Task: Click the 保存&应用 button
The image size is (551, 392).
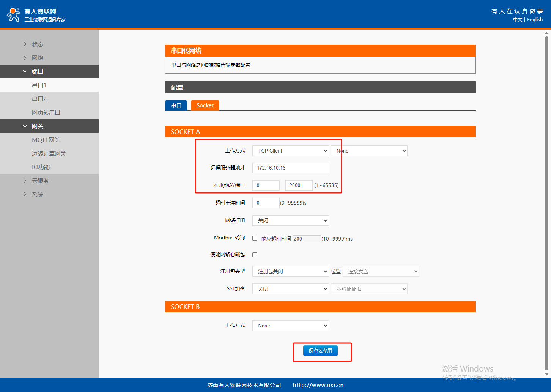Action: (320, 351)
